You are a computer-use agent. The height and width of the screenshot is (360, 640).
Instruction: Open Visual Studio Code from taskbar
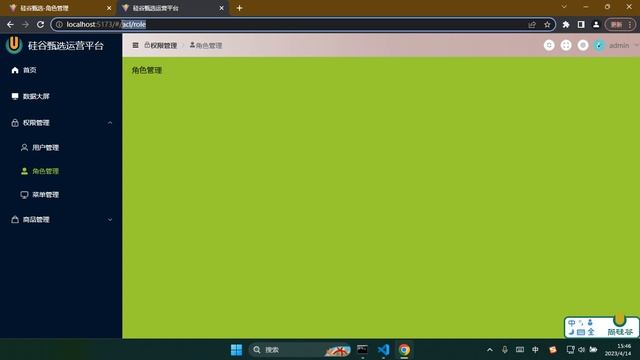click(383, 350)
